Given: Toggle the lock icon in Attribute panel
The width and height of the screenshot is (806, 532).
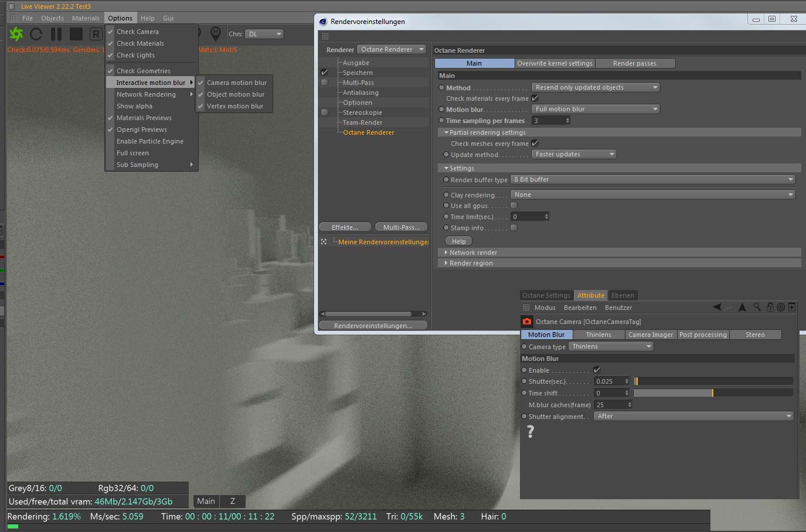Looking at the screenshot, I should coord(770,307).
